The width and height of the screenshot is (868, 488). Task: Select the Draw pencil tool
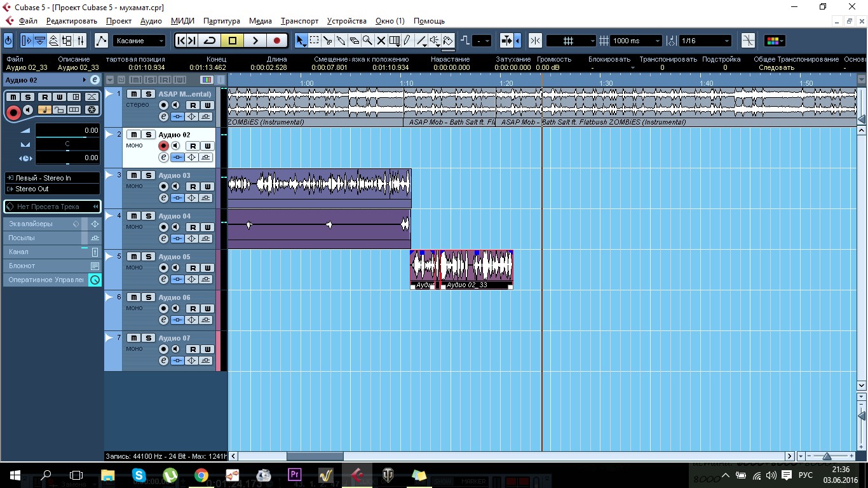[x=407, y=41]
